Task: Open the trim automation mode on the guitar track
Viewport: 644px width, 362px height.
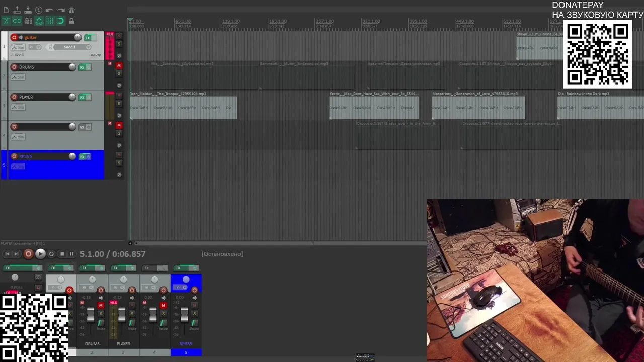Action: 18,47
